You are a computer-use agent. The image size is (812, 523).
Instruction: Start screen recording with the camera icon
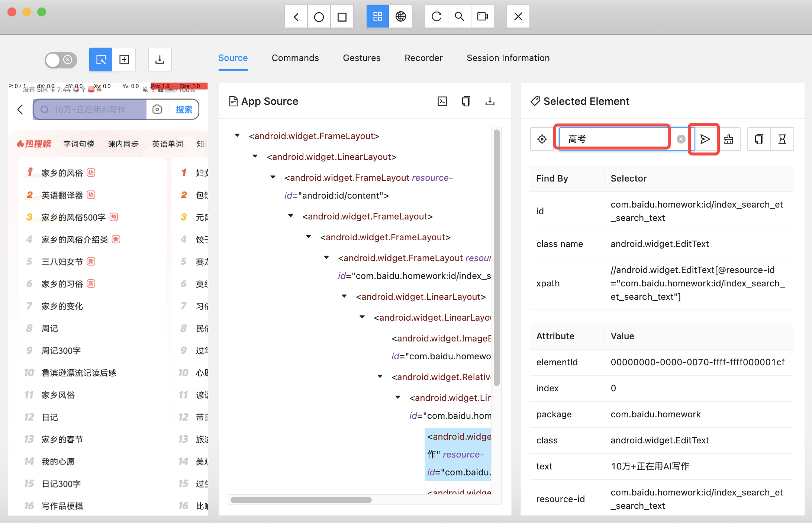(482, 16)
